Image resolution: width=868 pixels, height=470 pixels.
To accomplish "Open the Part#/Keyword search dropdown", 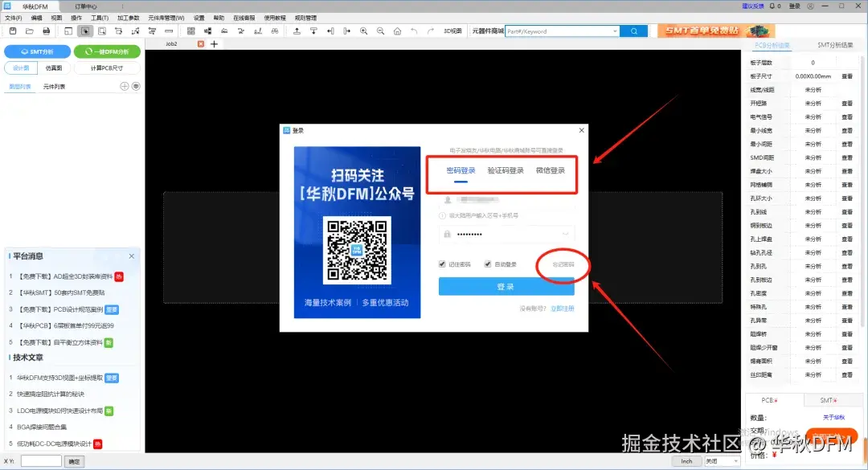I will pos(616,30).
